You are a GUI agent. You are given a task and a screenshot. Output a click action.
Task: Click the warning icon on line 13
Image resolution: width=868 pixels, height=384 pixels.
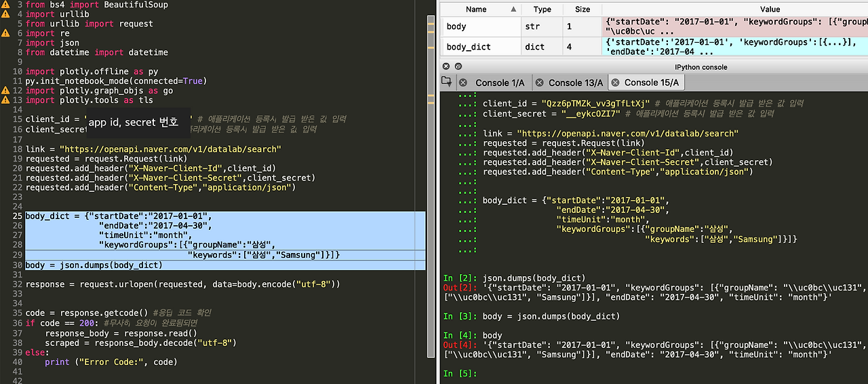point(5,100)
